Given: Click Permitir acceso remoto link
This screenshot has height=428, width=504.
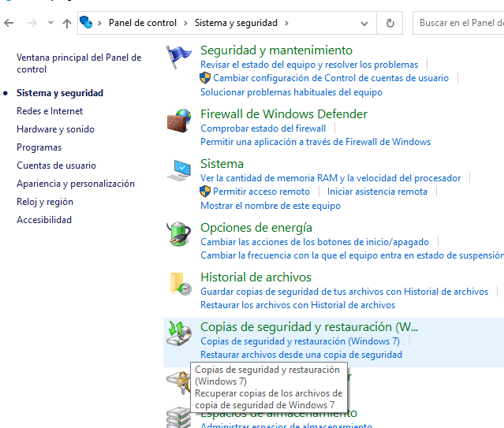Looking at the screenshot, I should click(261, 192).
